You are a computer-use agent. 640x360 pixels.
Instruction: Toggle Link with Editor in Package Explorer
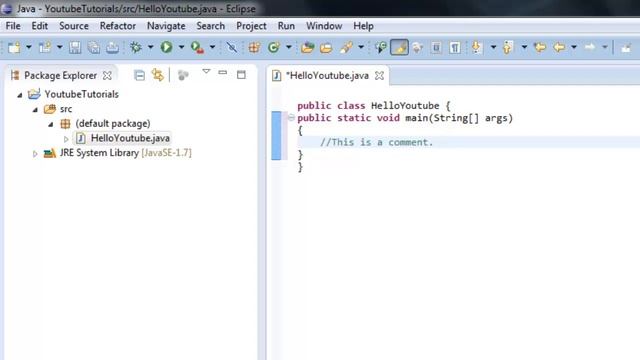(158, 75)
